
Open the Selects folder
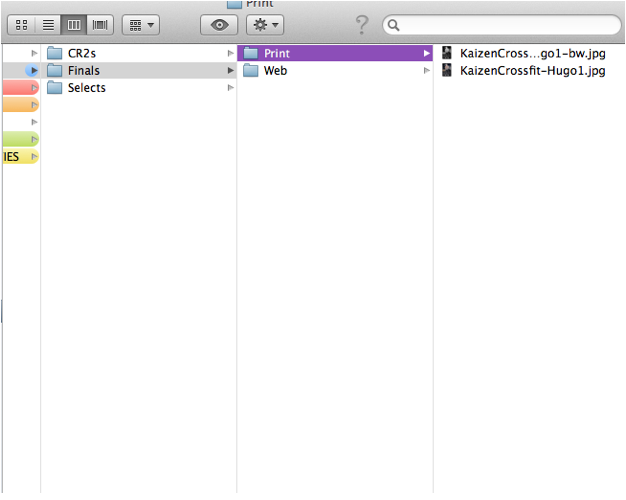pyautogui.click(x=86, y=88)
